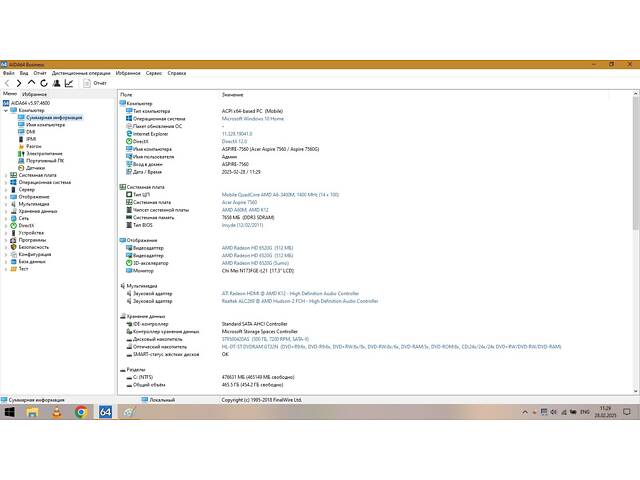
Task: Expand the Операционная система tree node
Action: coord(6,182)
